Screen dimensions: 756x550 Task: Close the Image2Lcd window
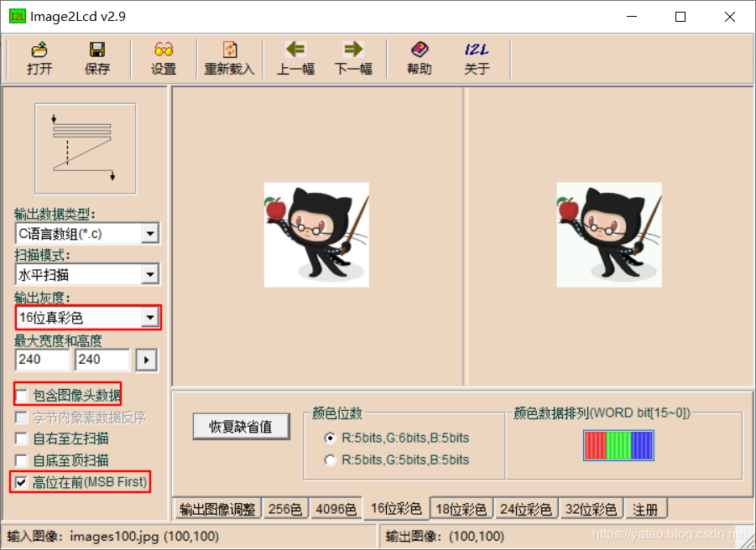click(x=729, y=17)
